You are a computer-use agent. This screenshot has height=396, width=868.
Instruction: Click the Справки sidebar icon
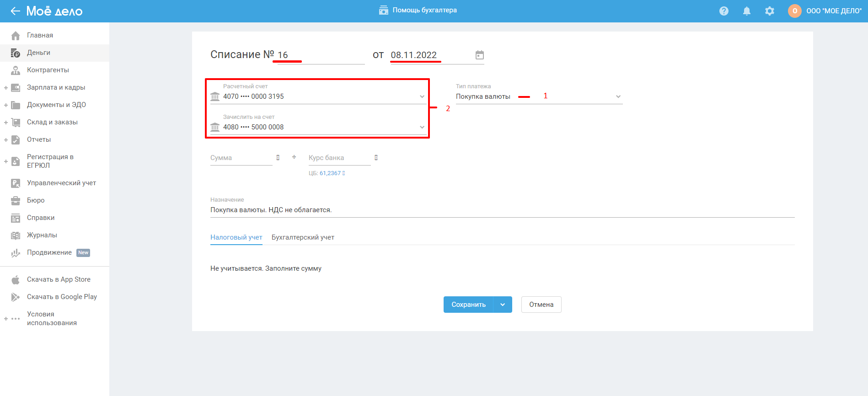click(16, 218)
